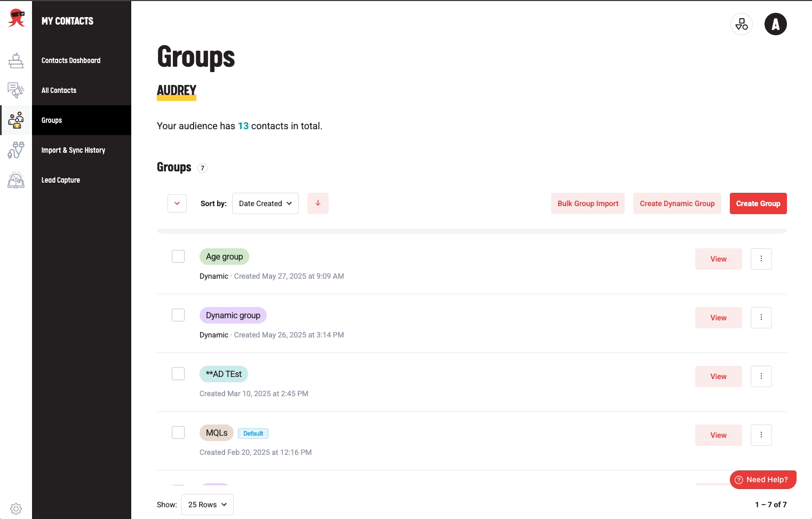Expand the 25 Rows dropdown
The image size is (812, 519).
pos(207,505)
